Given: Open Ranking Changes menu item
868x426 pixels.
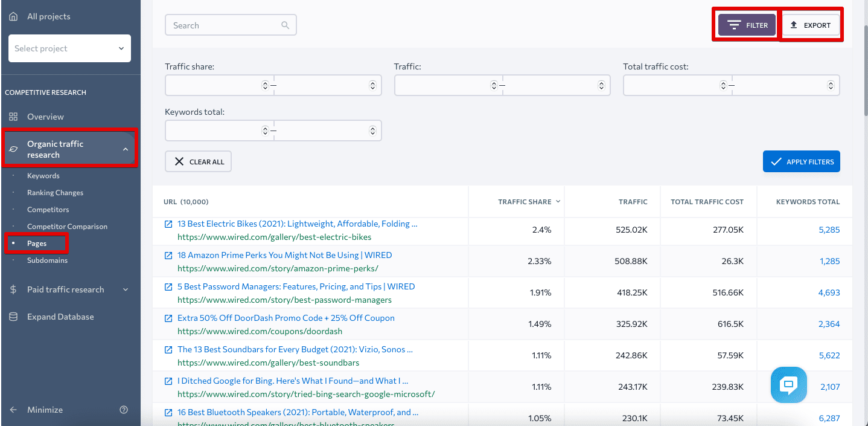Looking at the screenshot, I should 55,193.
